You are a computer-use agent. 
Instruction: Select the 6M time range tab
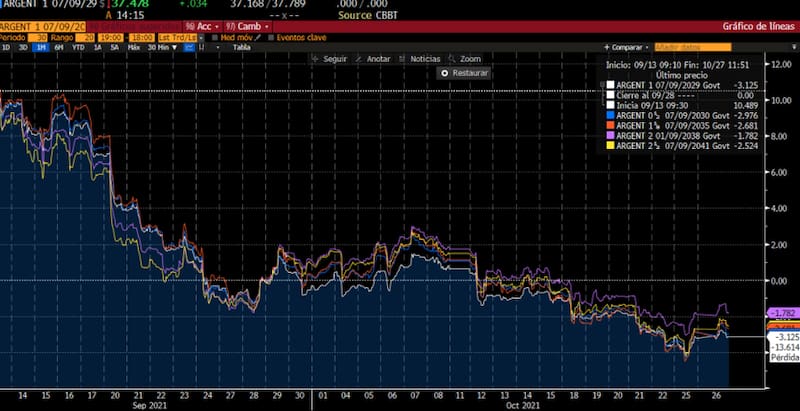pyautogui.click(x=60, y=47)
